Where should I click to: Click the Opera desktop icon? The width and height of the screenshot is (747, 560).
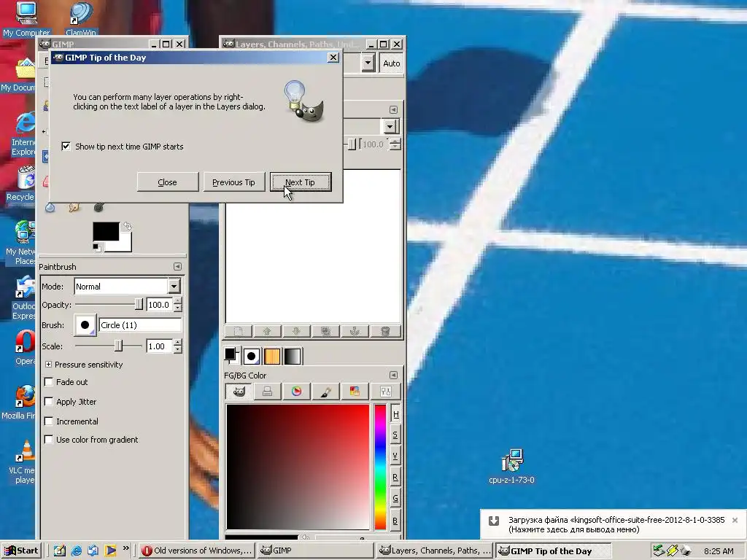[x=25, y=348]
